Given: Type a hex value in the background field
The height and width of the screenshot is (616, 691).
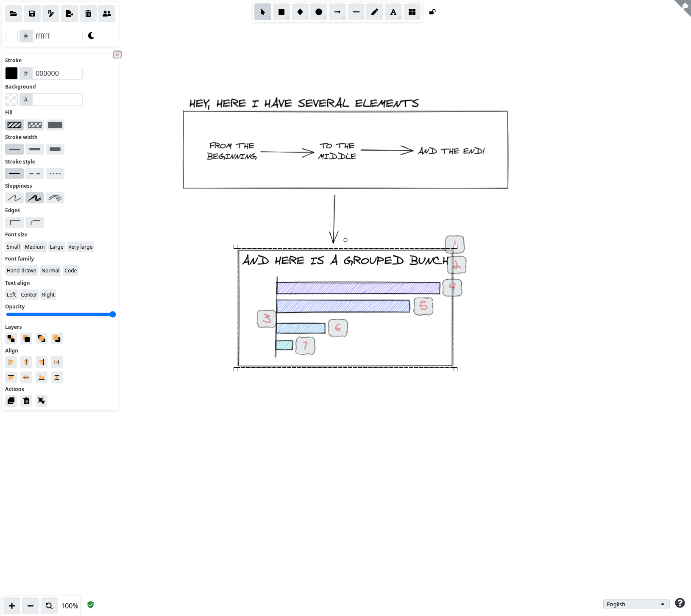Looking at the screenshot, I should (x=57, y=99).
